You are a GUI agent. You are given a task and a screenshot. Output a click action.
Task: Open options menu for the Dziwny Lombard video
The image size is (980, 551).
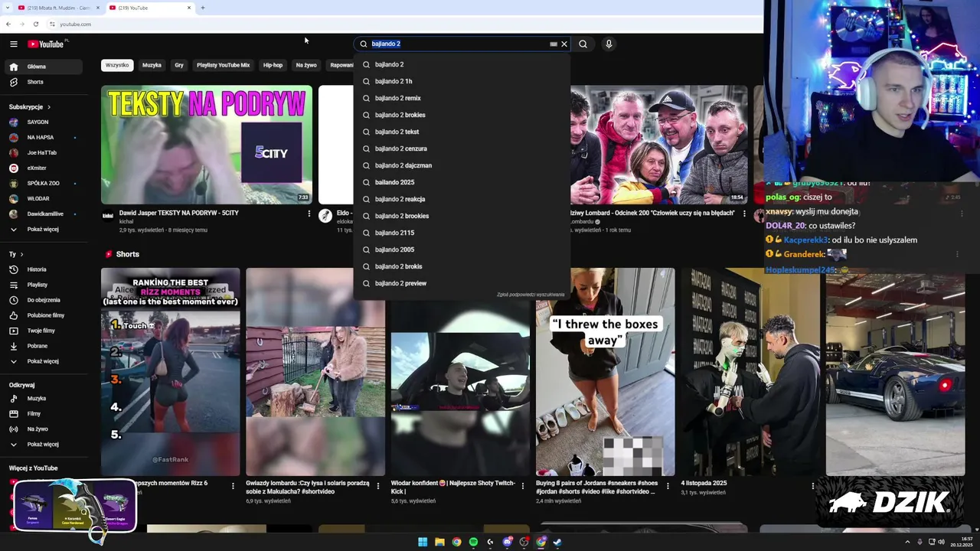point(744,214)
